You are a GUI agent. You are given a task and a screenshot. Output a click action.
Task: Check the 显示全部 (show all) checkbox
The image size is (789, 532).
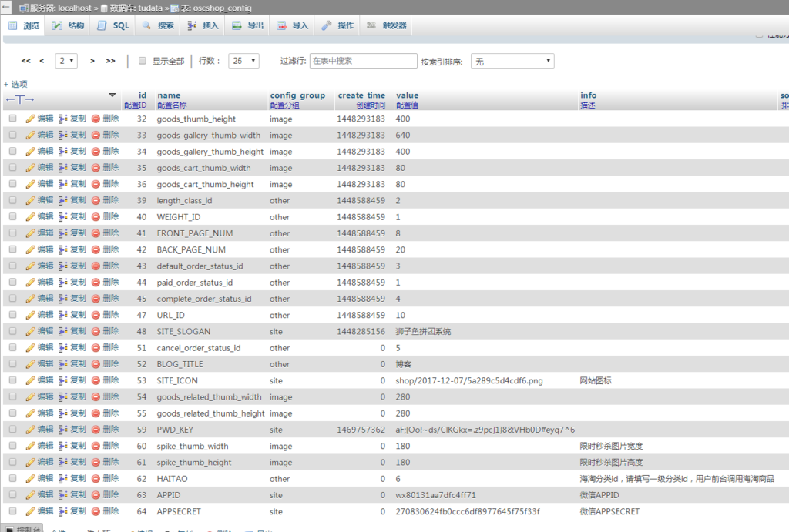tap(143, 61)
